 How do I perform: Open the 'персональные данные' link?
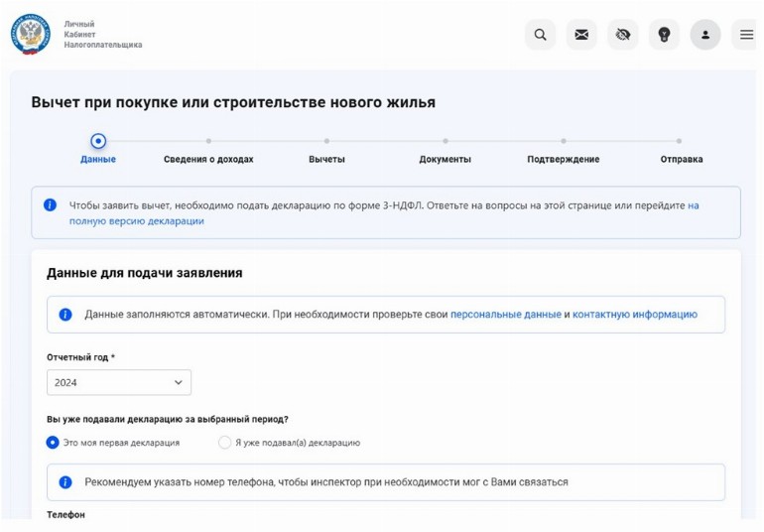[x=505, y=315]
